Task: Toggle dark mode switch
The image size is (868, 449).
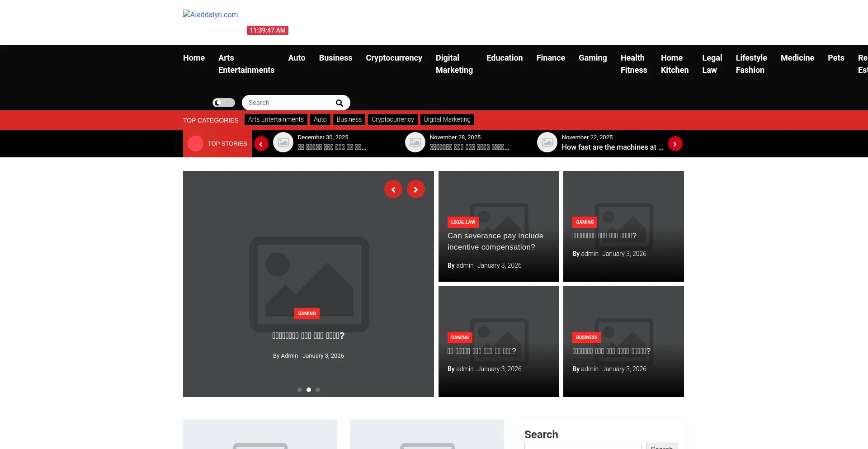Action: click(224, 103)
